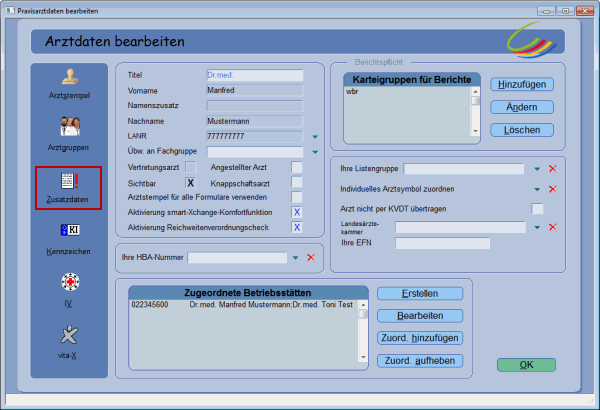Click the Ändern button
Viewport: 600px width, 410px height.
pos(522,107)
